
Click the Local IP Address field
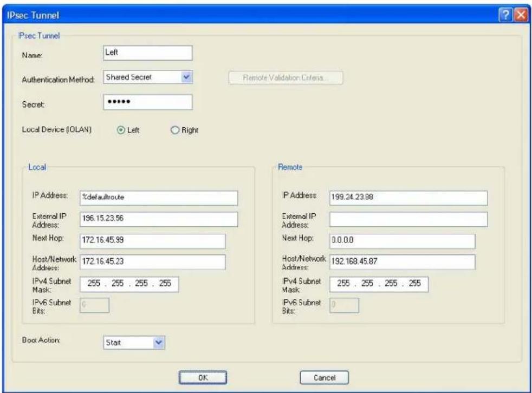[x=159, y=198]
